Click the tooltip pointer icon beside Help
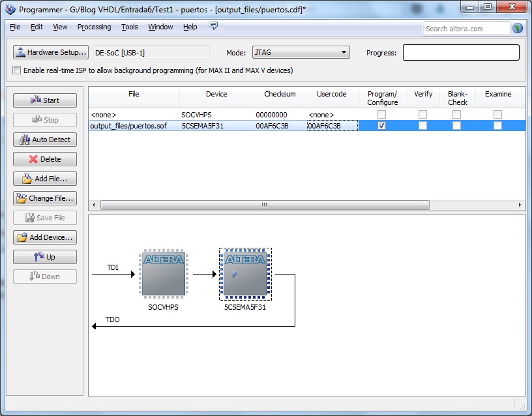 tap(213, 27)
